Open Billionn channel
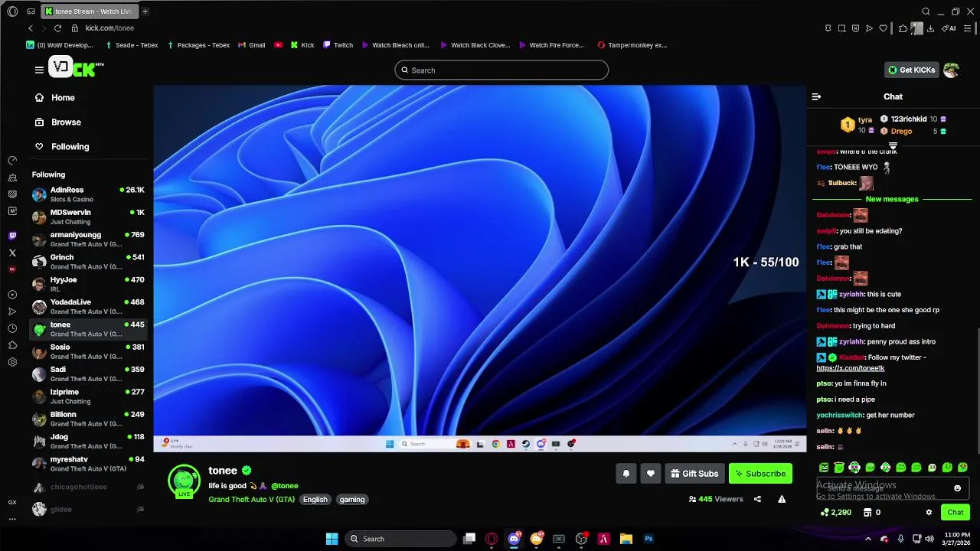This screenshot has height=551, width=980. point(88,419)
